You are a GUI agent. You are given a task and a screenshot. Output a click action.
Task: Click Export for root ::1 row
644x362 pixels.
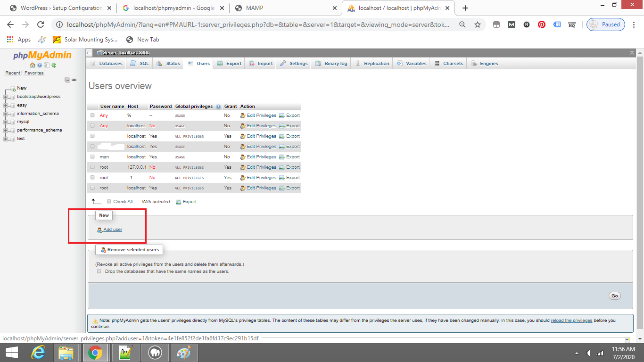289,178
